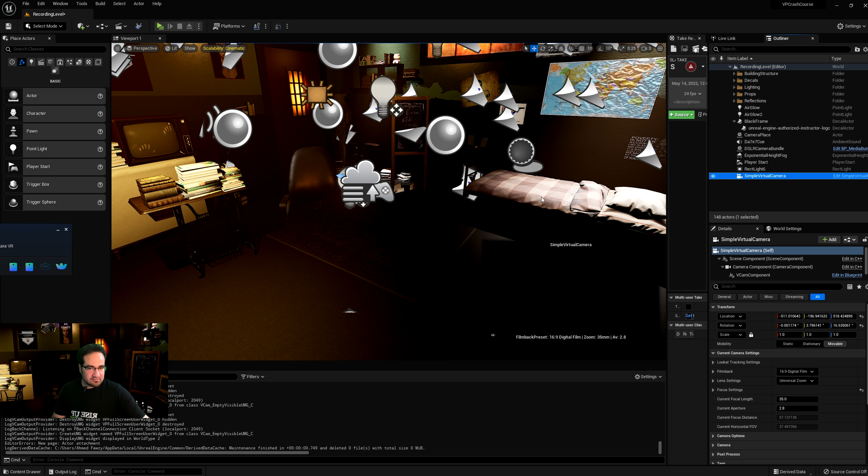Create new folder in Outliner

click(857, 49)
